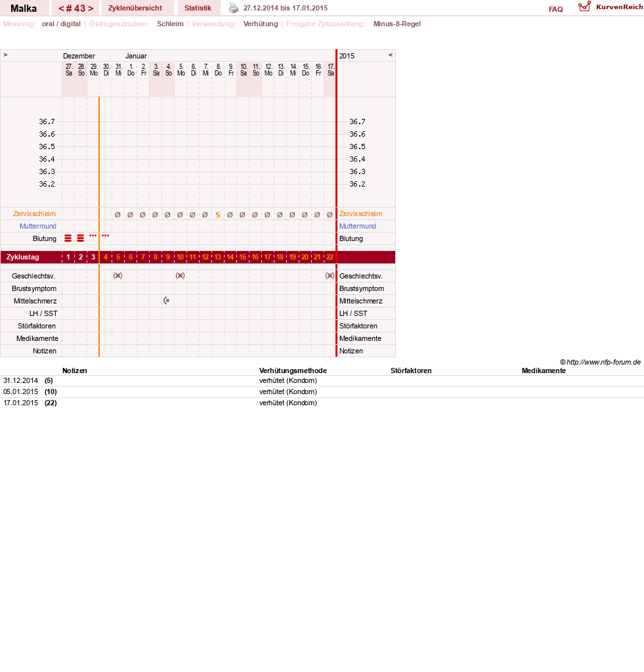Image resolution: width=644 pixels, height=672 pixels.
Task: Click cycle day 22 in the Zyklustag bar
Action: [330, 257]
